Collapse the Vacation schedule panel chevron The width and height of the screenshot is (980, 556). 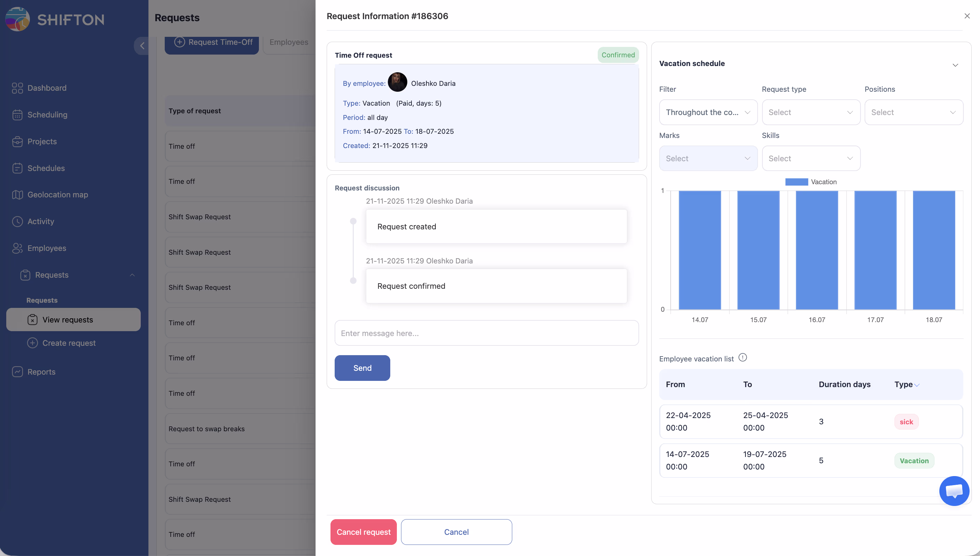click(955, 65)
